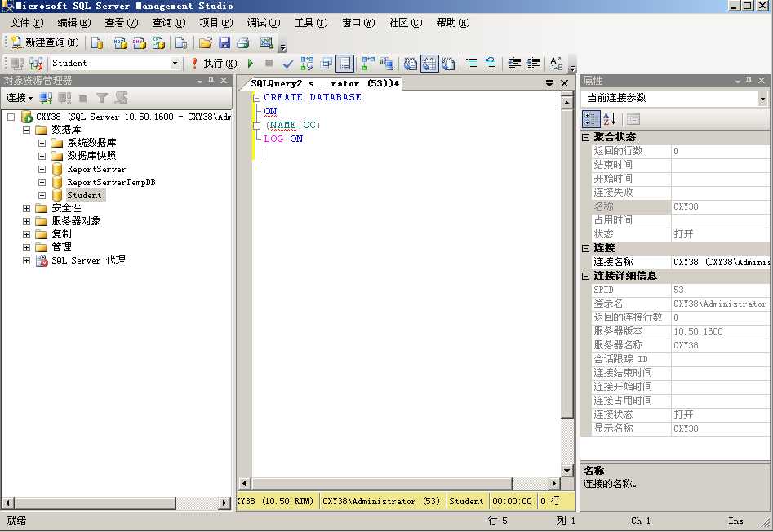The height and width of the screenshot is (532, 773).
Task: Click Analysis Services XMLA Query icon
Action: point(158,43)
